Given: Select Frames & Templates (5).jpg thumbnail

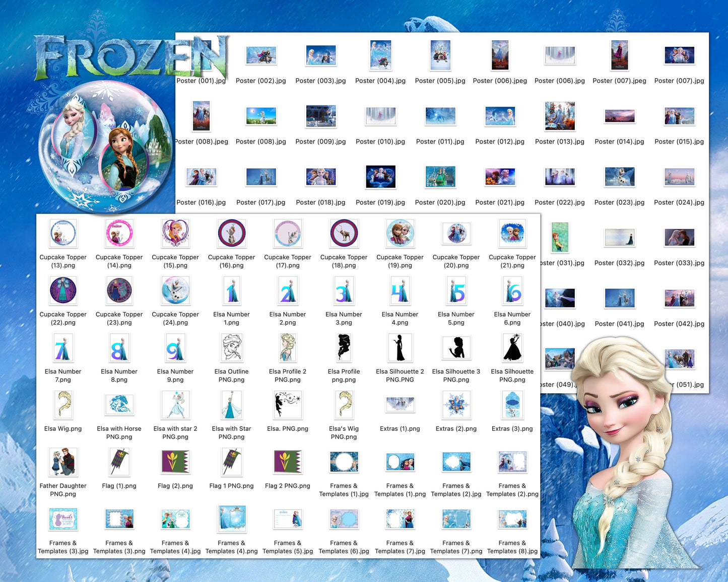Looking at the screenshot, I should tap(288, 520).
